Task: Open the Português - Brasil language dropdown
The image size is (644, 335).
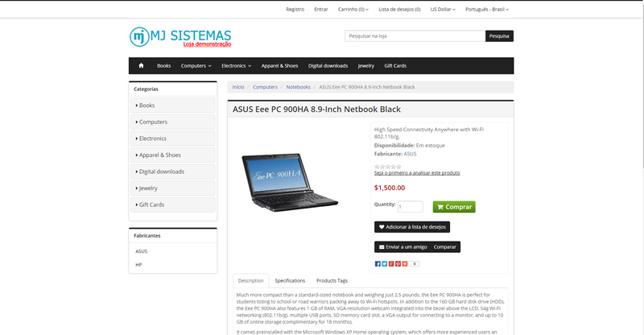Action: 487,9
